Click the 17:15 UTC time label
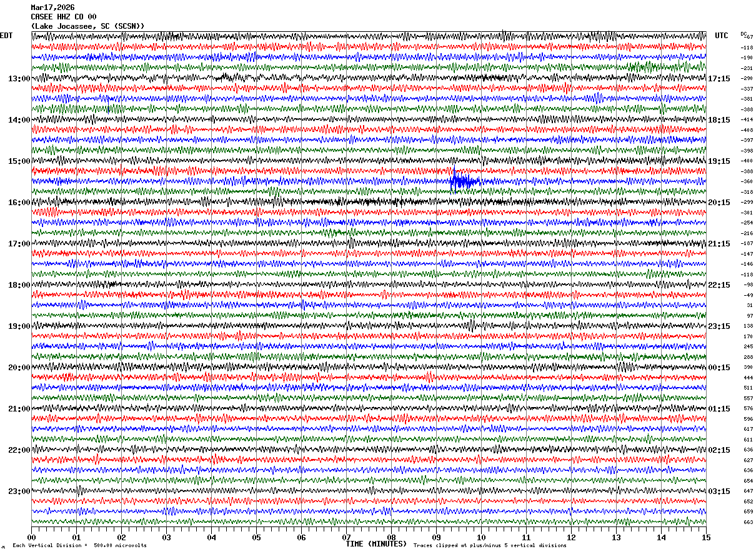Viewport: 756px width, 554px height. [x=719, y=79]
